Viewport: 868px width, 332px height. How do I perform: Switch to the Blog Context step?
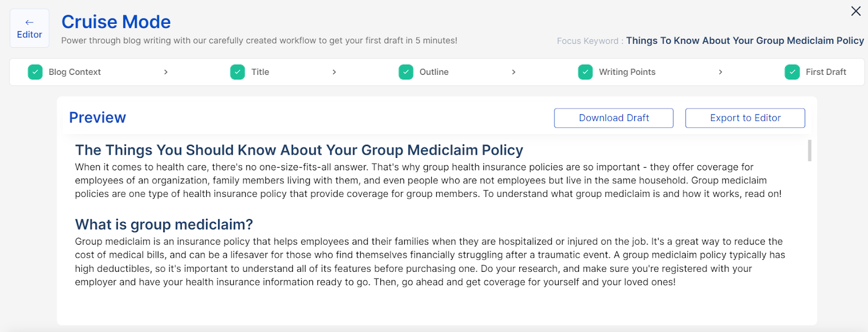tap(75, 72)
